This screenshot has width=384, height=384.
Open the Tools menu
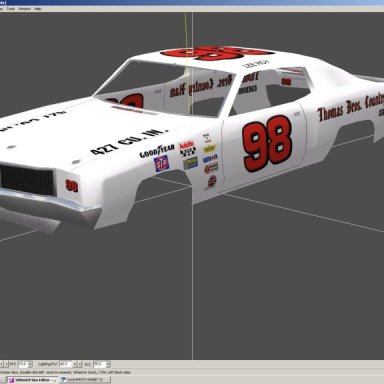pos(11,9)
